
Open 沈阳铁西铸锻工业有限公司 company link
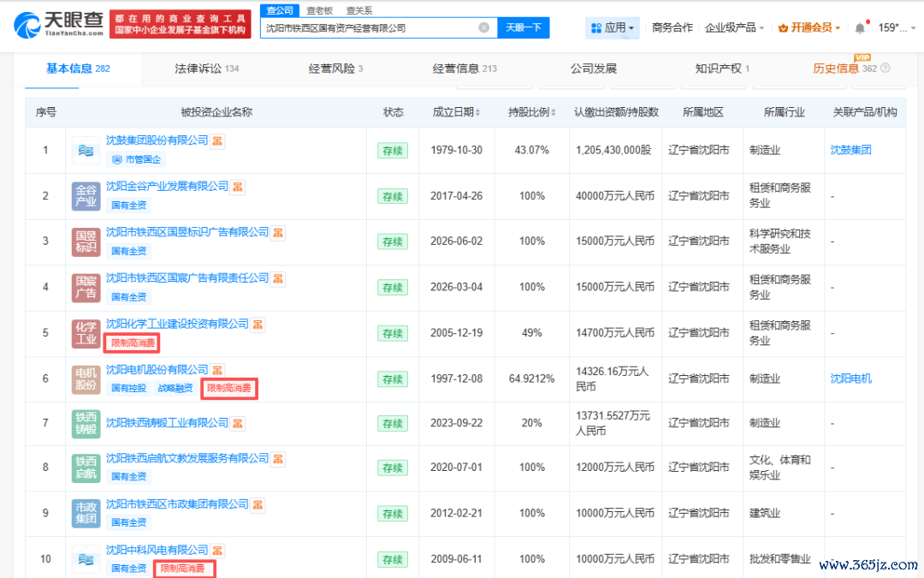click(167, 423)
